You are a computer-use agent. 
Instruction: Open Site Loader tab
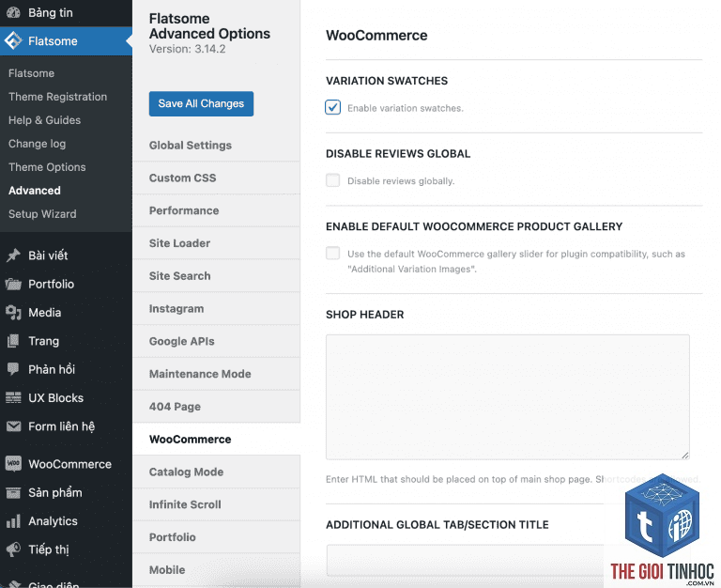(216, 243)
